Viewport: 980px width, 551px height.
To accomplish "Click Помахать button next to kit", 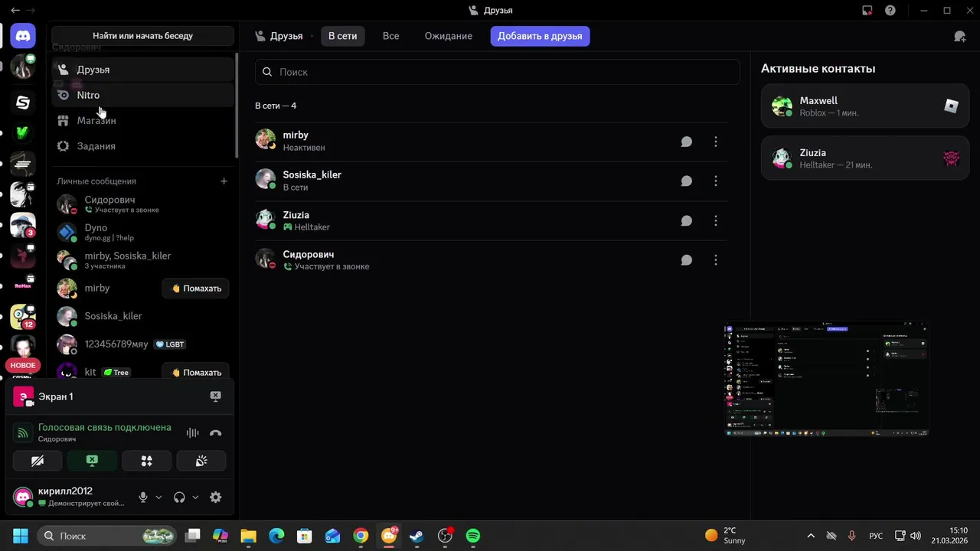I will [x=196, y=373].
